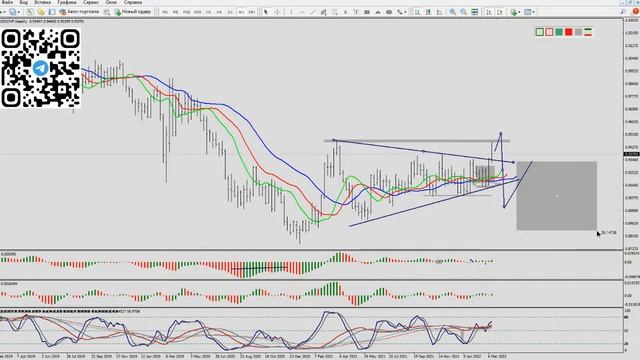This screenshot has width=640, height=360.
Task: Click the Indicators list icon
Action: click(514, 12)
